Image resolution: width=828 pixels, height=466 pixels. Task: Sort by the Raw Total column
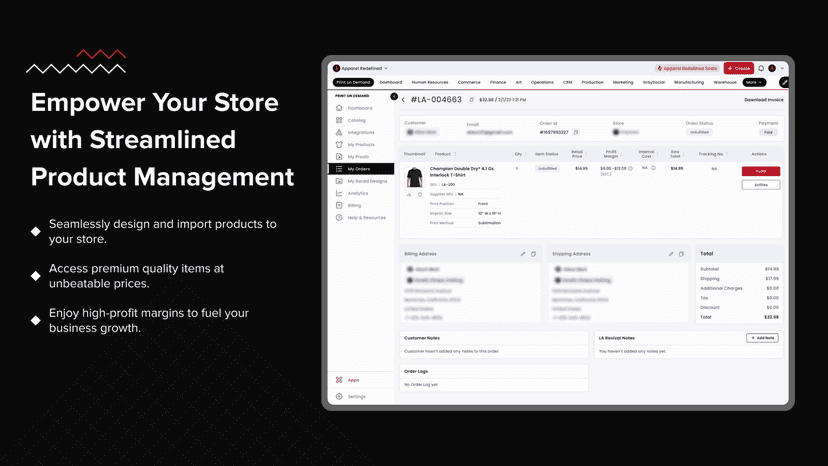coord(683,154)
